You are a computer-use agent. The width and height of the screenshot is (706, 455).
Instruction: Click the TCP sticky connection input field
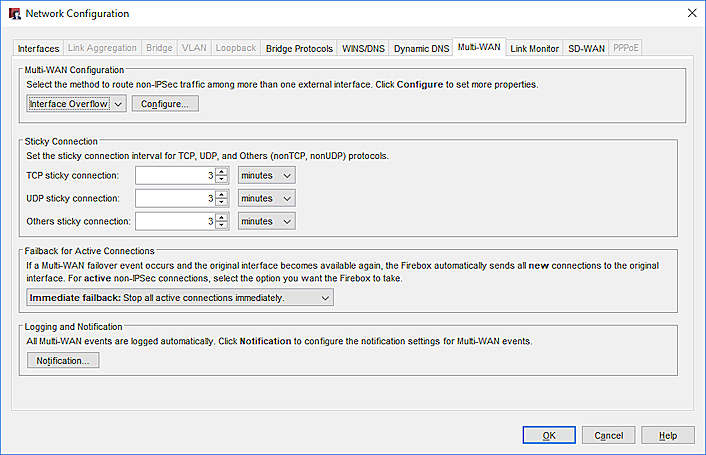click(x=174, y=176)
